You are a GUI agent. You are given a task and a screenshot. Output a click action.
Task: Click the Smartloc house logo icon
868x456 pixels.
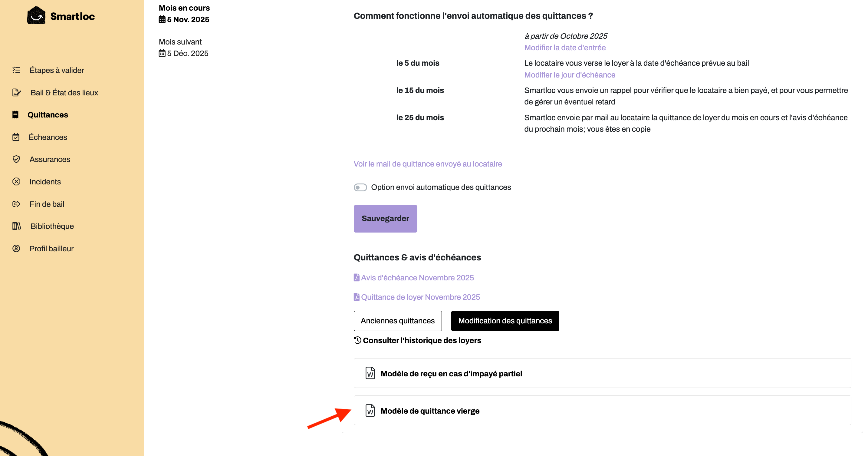click(36, 15)
